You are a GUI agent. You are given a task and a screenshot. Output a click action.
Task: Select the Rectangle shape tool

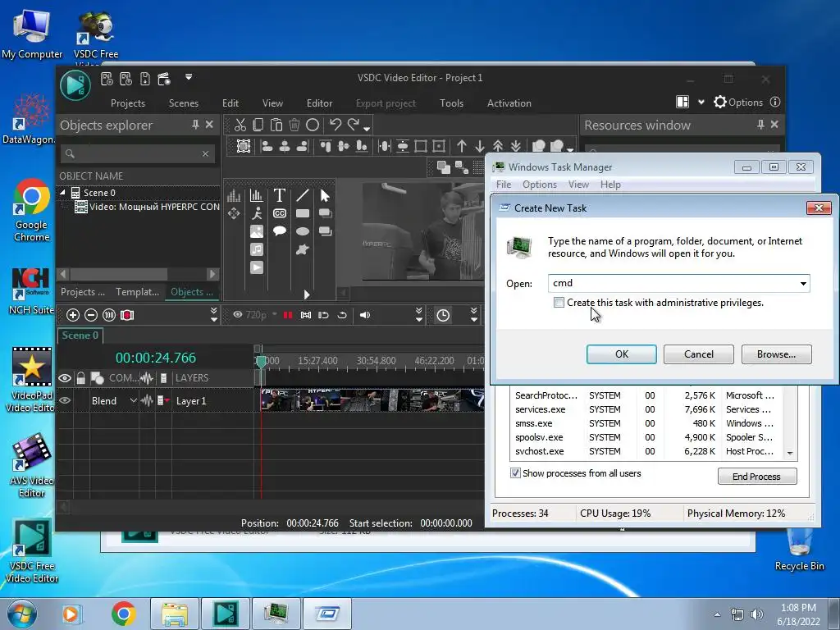303,213
